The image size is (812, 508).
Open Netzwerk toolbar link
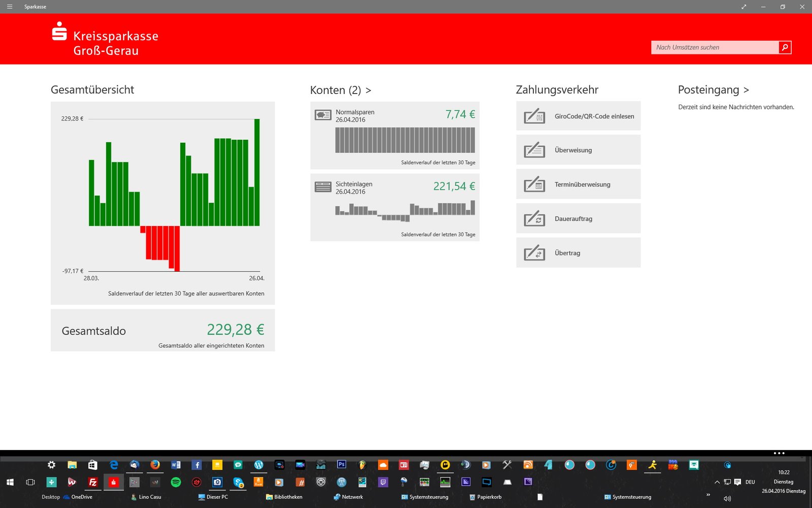pos(348,497)
